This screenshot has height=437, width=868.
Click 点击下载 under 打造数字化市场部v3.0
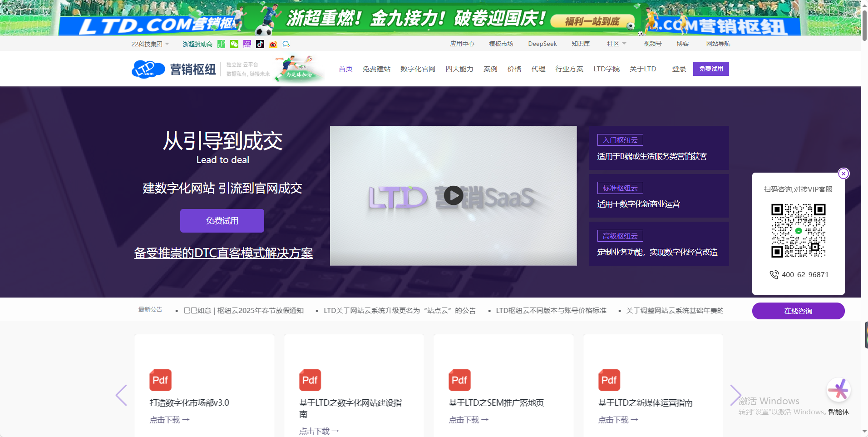point(169,420)
